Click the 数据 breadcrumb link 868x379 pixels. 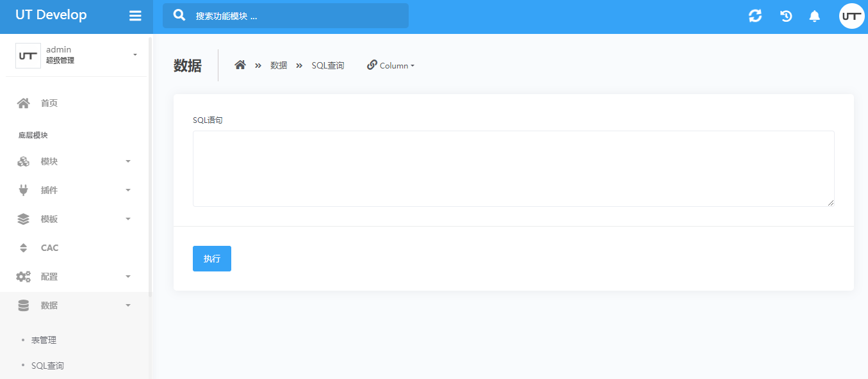(x=279, y=65)
